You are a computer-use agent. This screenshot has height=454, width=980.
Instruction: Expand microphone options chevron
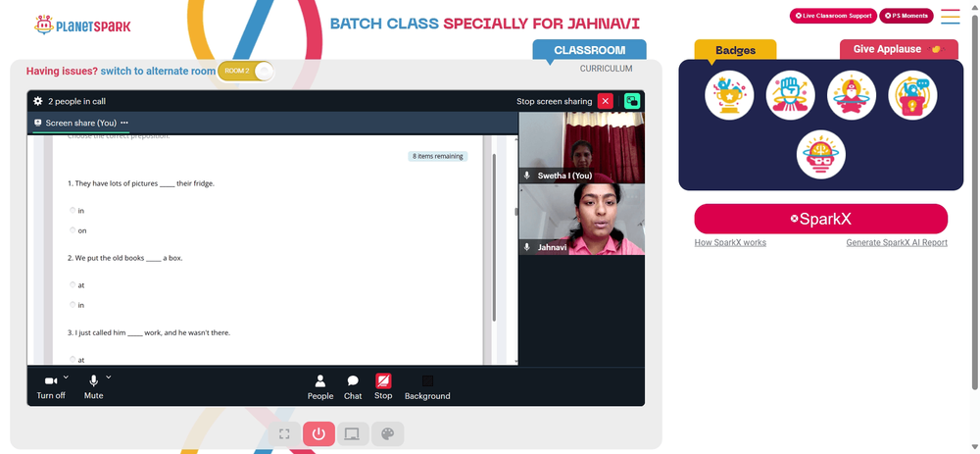pos(108,378)
